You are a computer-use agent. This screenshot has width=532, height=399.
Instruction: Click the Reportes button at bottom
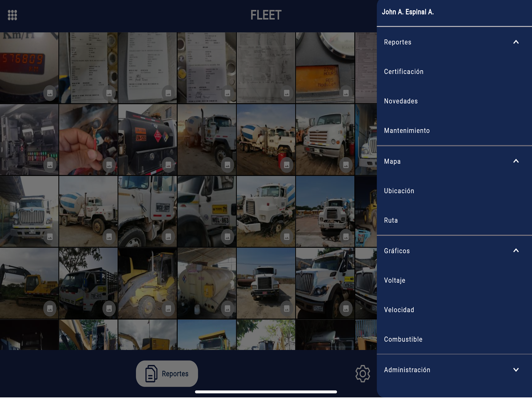tap(167, 373)
